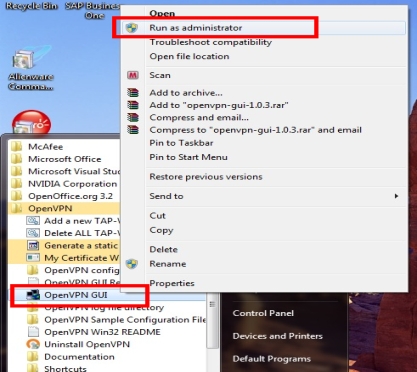Expand the Microsoft Office folder

pos(63,159)
